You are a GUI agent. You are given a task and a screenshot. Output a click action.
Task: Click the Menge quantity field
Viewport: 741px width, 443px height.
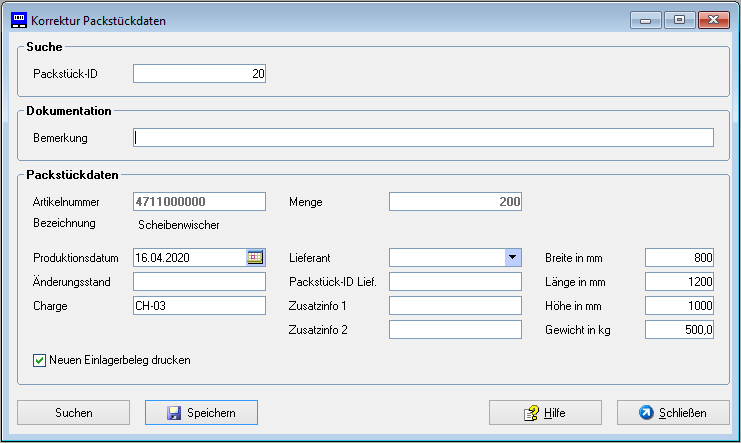[x=455, y=201]
